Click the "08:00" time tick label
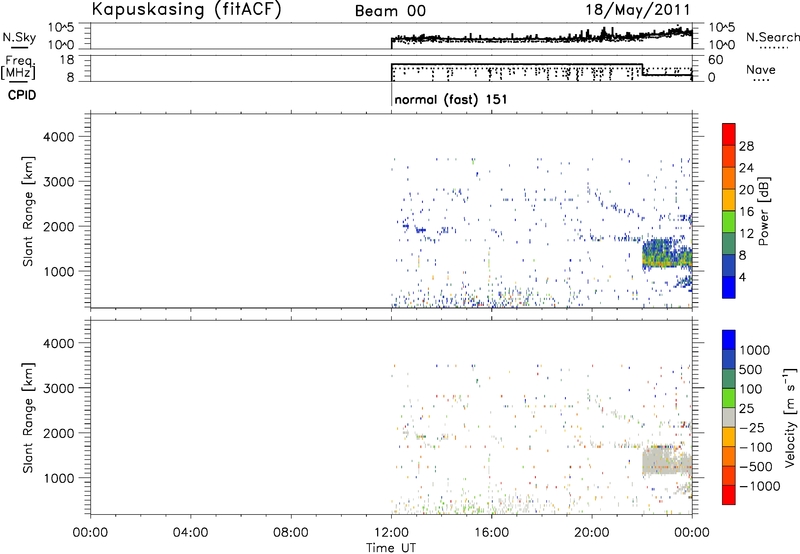 291,533
